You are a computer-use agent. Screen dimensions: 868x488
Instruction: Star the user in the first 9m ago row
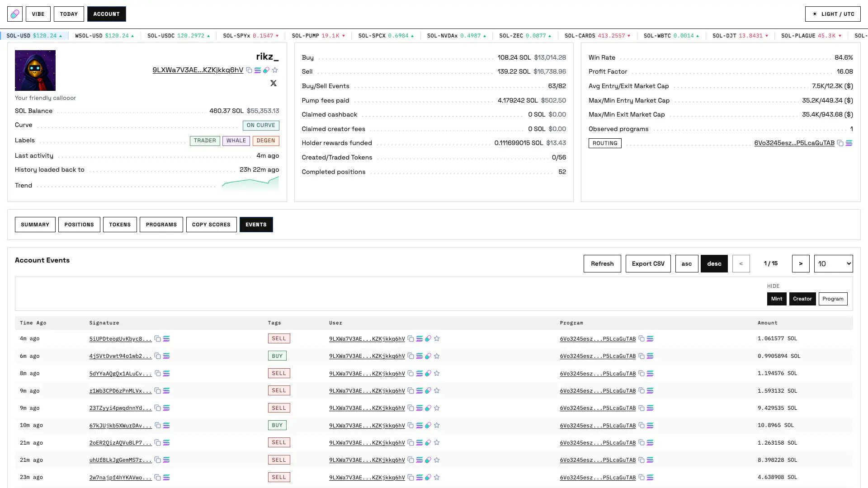[x=437, y=390]
